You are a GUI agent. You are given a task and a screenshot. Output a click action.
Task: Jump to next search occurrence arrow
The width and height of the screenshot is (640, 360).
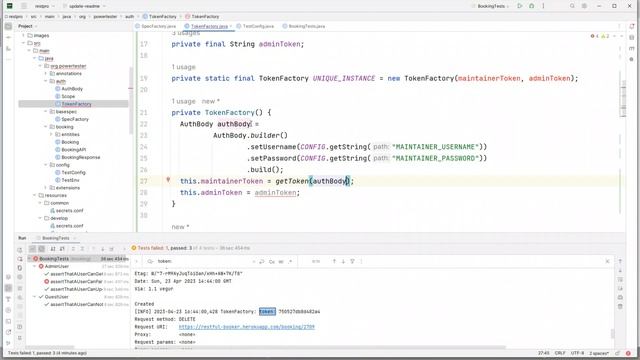click(x=343, y=261)
